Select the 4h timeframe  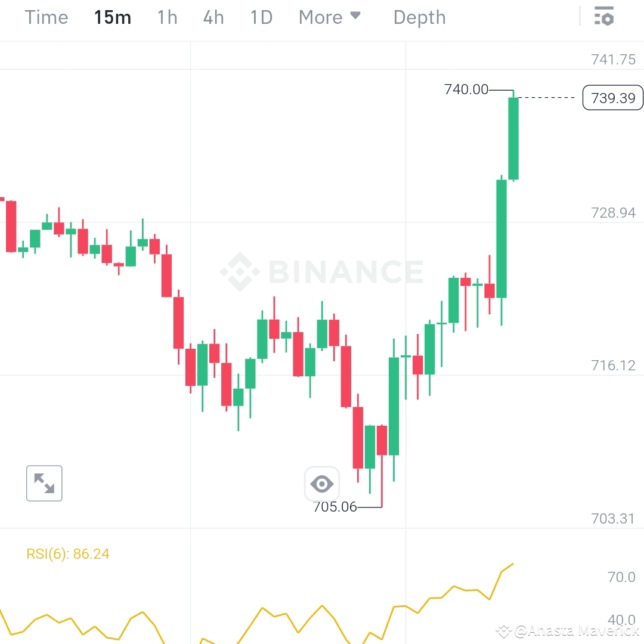pos(213,17)
